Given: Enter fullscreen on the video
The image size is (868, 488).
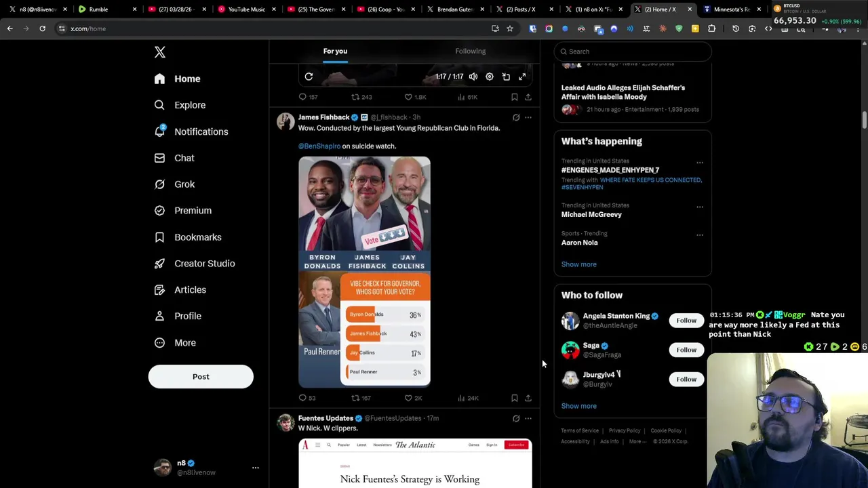Looking at the screenshot, I should (522, 77).
